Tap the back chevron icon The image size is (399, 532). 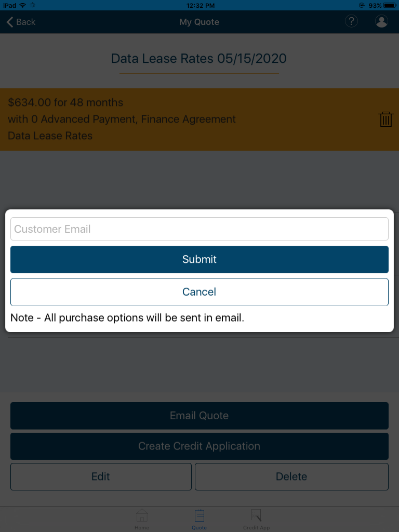pos(10,21)
